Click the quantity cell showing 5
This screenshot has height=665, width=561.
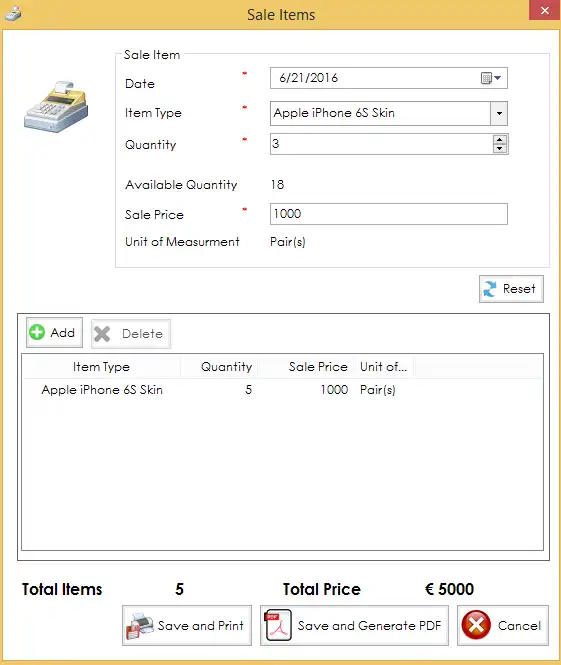point(248,390)
